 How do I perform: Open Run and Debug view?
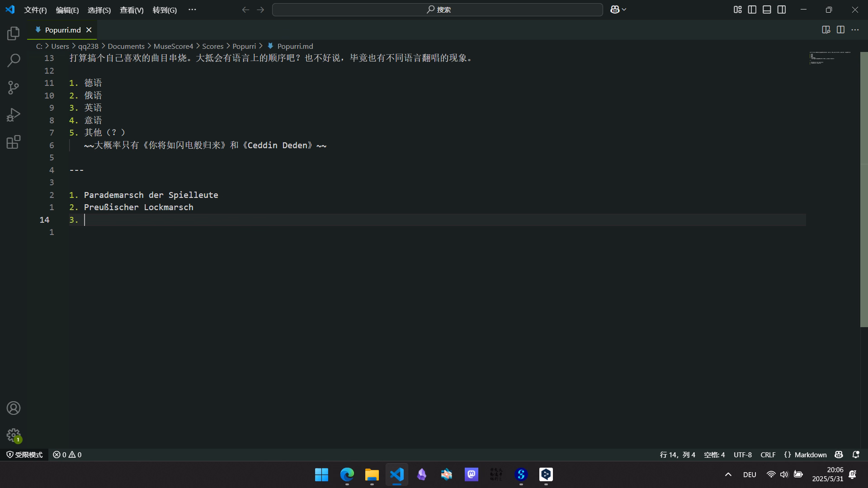coord(14,115)
